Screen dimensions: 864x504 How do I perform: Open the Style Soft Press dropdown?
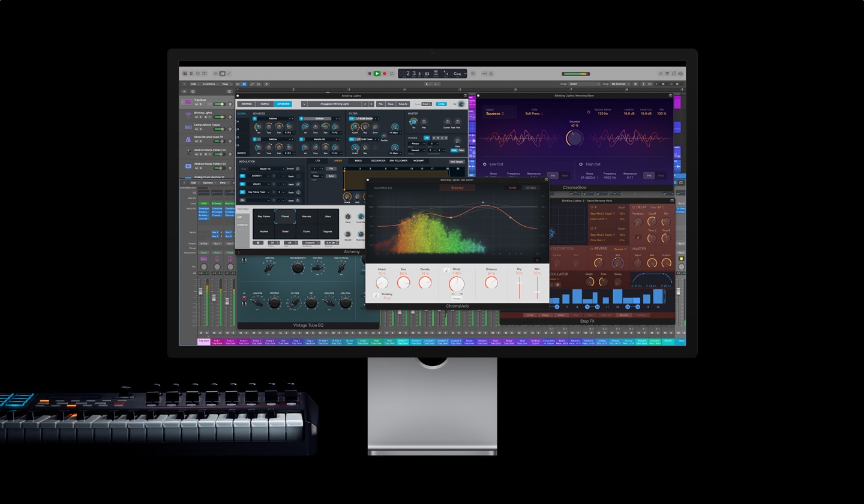(534, 113)
